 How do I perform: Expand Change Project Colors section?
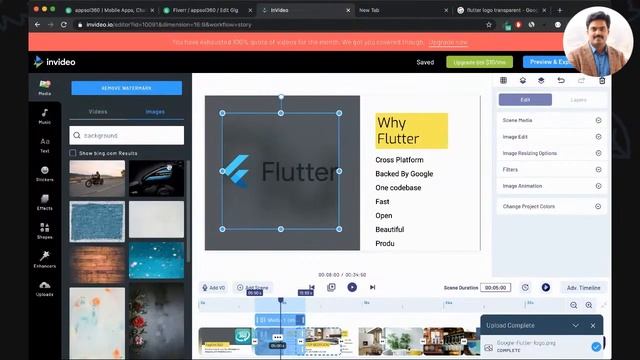[x=551, y=207]
